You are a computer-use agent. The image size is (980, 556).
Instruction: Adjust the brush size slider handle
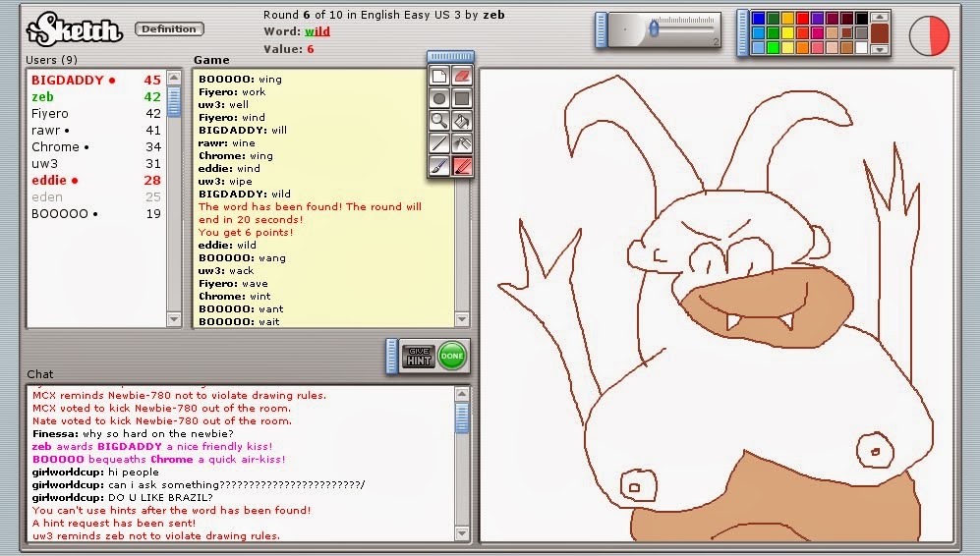click(x=654, y=28)
